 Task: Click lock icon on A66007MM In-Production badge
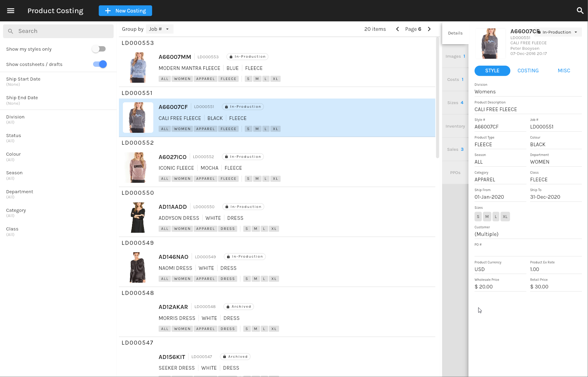[x=231, y=57]
